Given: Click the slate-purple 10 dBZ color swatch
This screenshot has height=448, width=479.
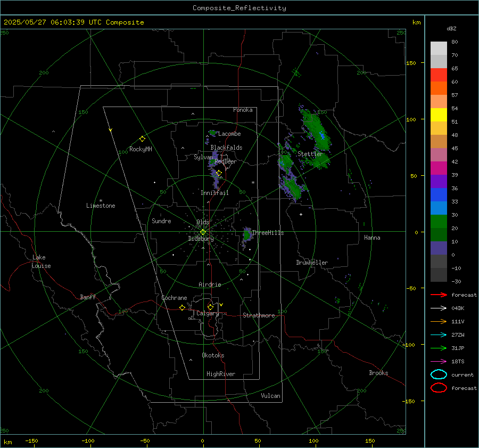Looking at the screenshot, I should [x=439, y=248].
